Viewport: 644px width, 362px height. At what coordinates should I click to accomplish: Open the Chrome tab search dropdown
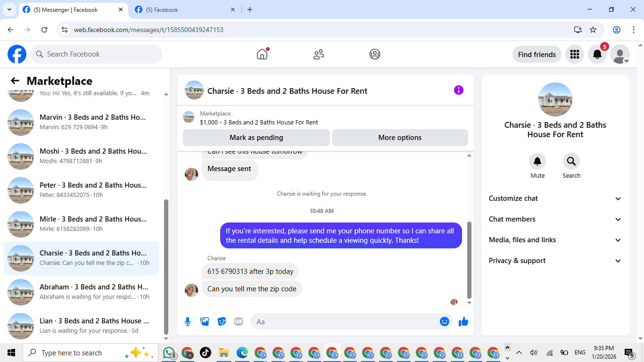coord(9,9)
